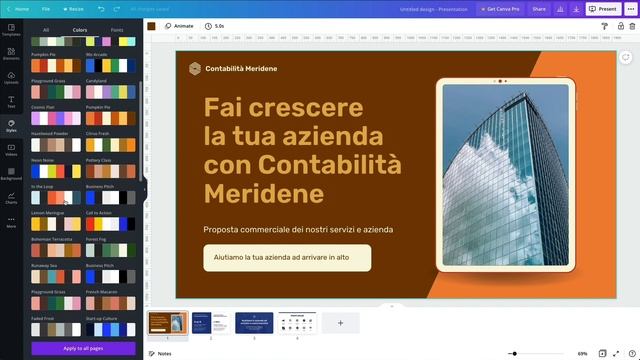
Task: Open the Text sidebar panel
Action: (11, 102)
